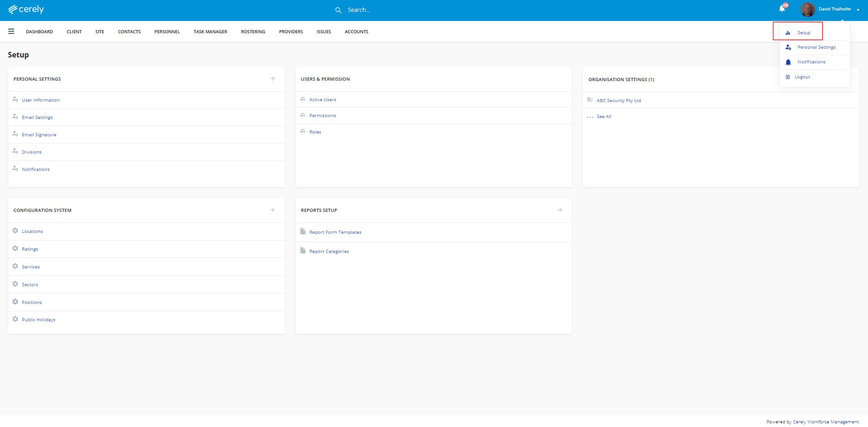Screen dimensions: 868x427
Task: Click the Locations gear icon
Action: tap(15, 231)
